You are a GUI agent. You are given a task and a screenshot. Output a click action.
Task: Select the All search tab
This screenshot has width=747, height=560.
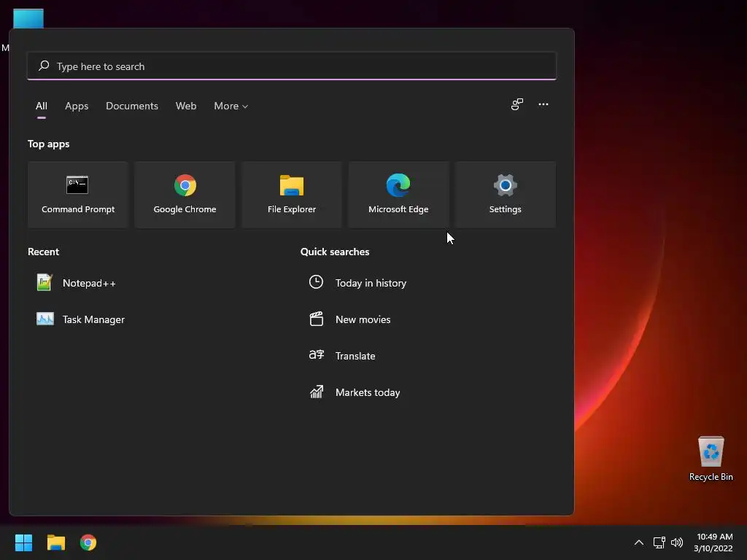[42, 106]
